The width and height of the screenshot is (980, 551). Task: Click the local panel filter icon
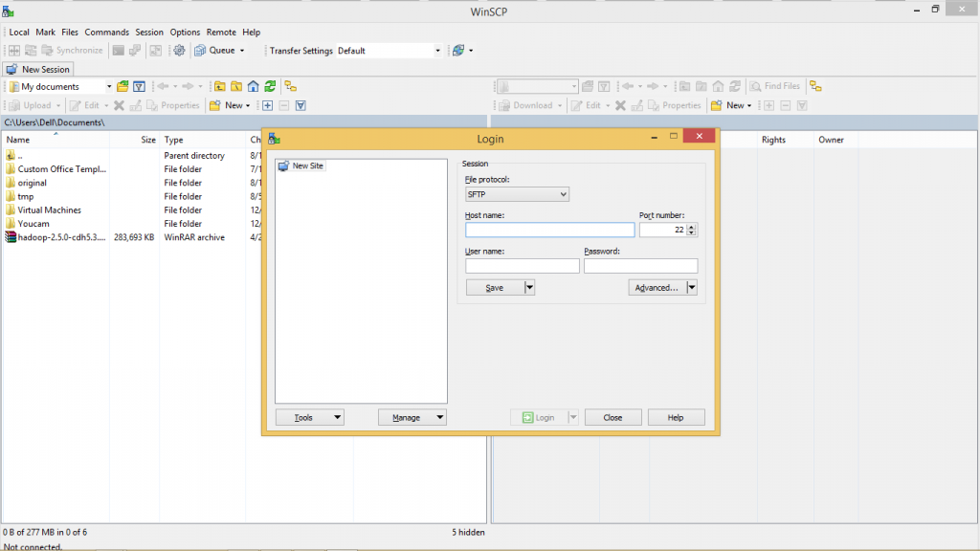pos(140,86)
